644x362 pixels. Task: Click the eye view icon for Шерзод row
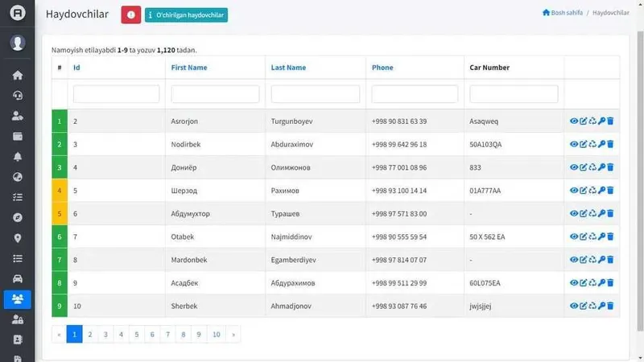click(x=574, y=191)
